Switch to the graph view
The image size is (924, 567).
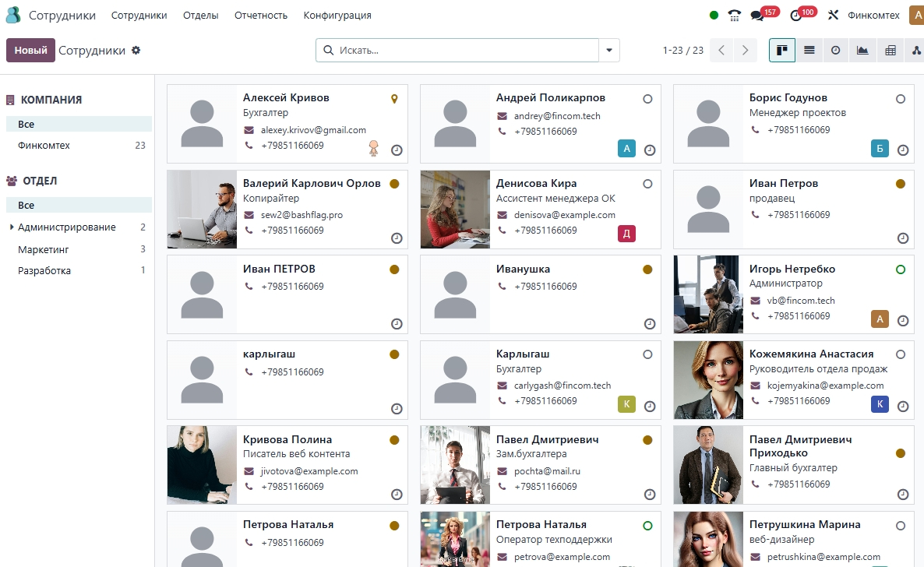click(x=862, y=50)
